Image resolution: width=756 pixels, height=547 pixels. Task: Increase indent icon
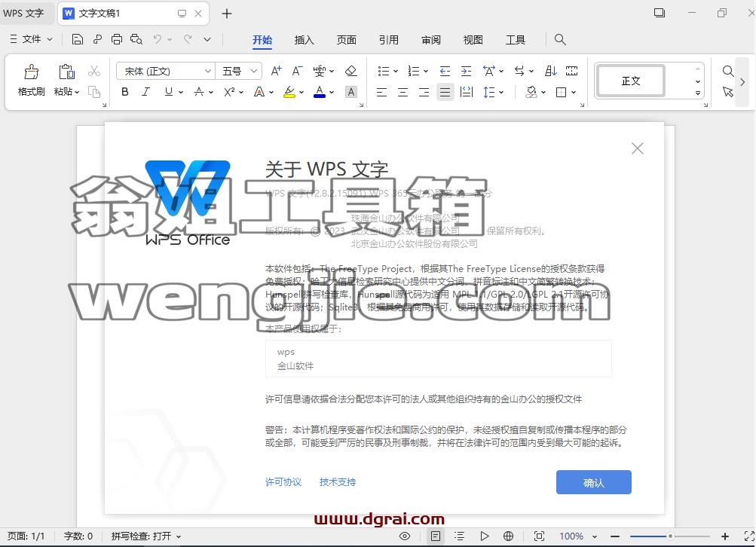(x=466, y=72)
